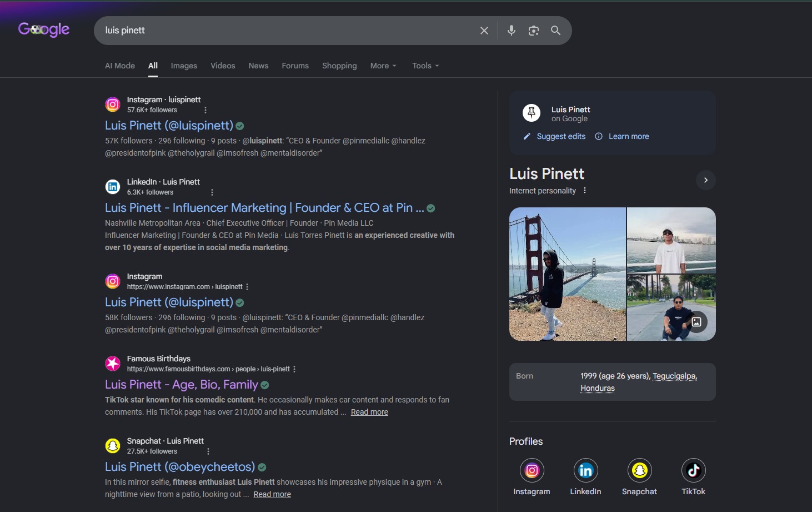This screenshot has height=512, width=812.
Task: Click Suggest edits link
Action: pos(561,136)
